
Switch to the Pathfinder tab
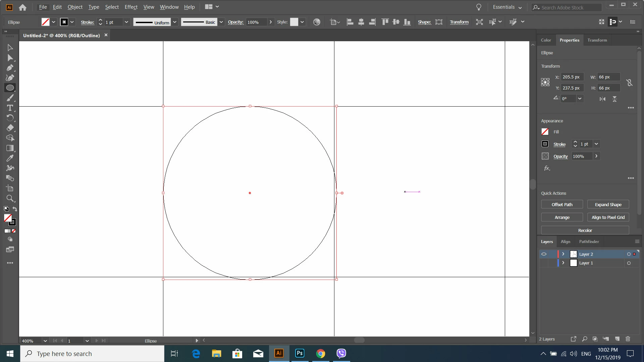pos(589,242)
